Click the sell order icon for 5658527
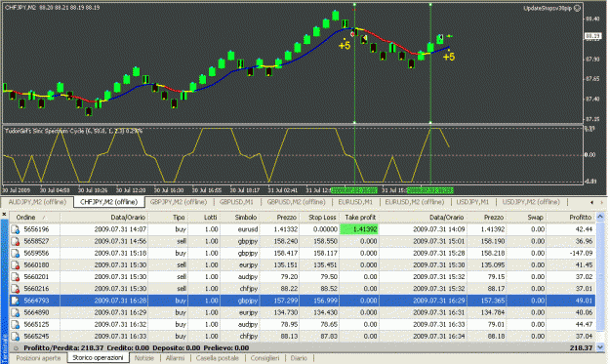Image resolution: width=610 pixels, height=364 pixels. coord(16,241)
